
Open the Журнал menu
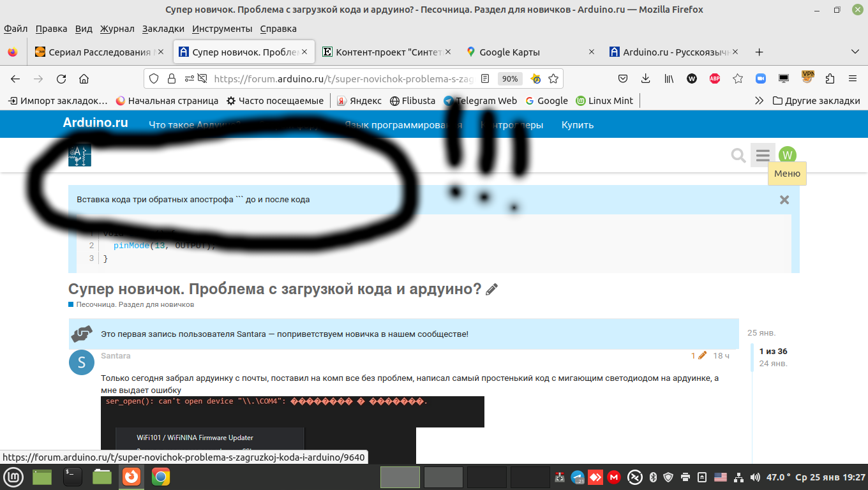click(117, 29)
